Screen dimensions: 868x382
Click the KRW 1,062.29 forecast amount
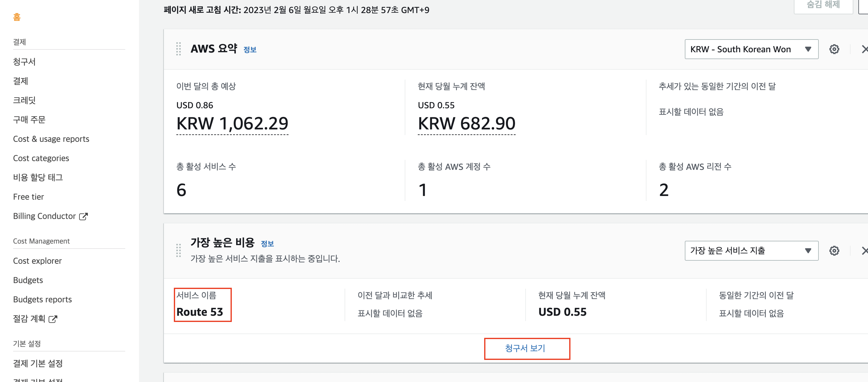coord(232,123)
